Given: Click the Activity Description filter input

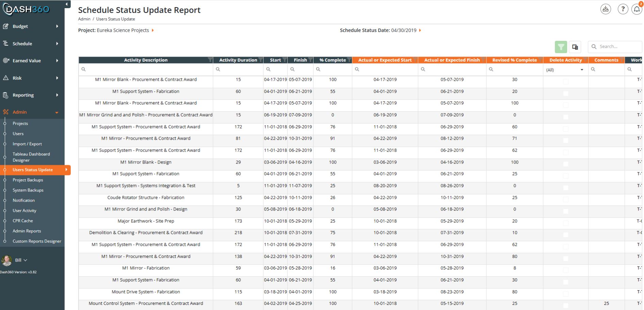Looking at the screenshot, I should click(x=146, y=69).
